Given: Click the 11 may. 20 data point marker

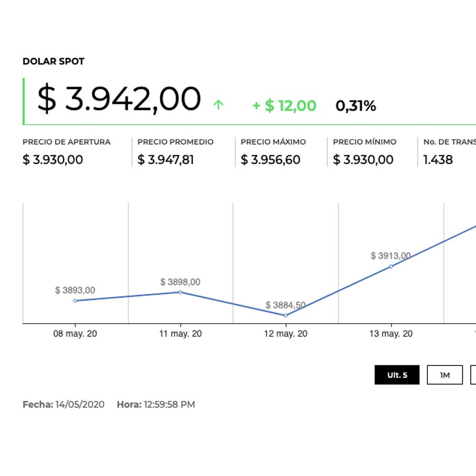Looking at the screenshot, I should coord(180,292).
